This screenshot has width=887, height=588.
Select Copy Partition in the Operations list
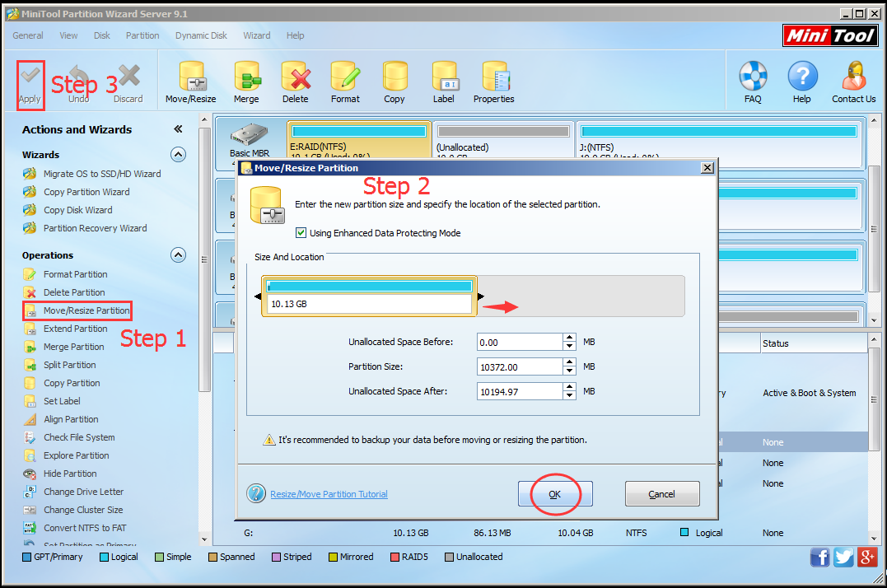pyautogui.click(x=72, y=383)
